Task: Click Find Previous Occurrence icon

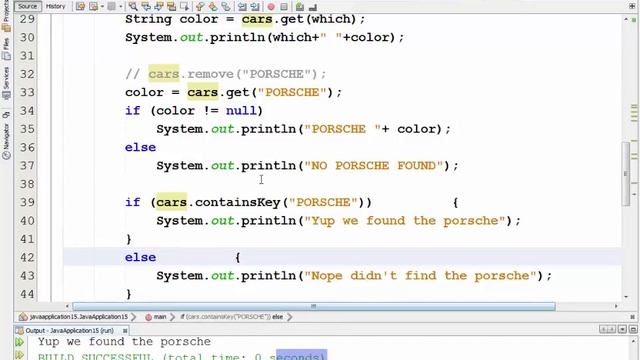Action: [146, 7]
